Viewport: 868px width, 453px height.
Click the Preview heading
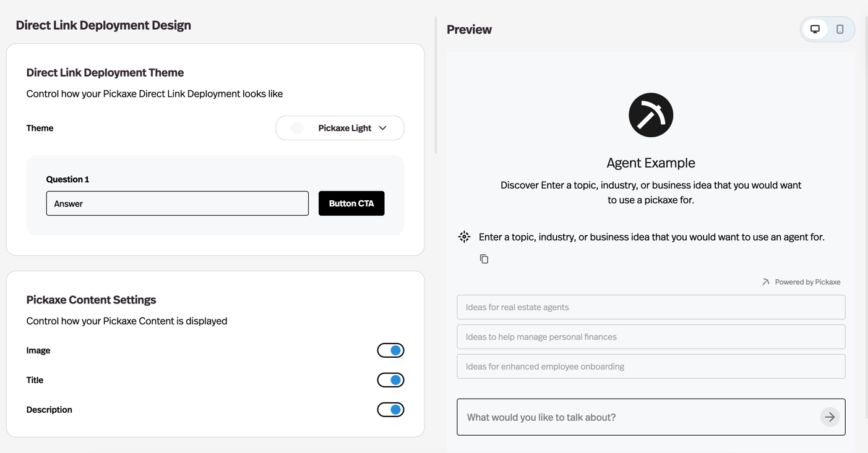point(469,29)
